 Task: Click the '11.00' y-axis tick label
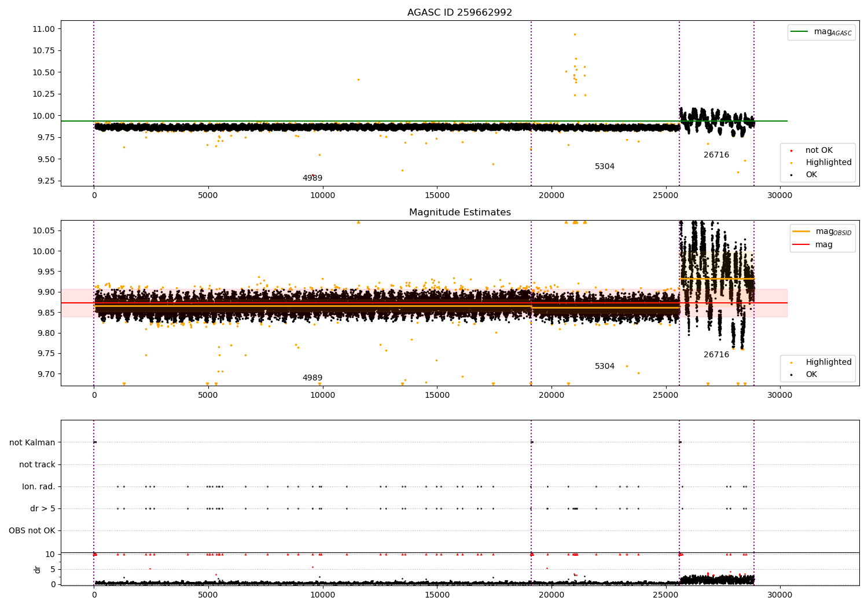click(x=44, y=29)
